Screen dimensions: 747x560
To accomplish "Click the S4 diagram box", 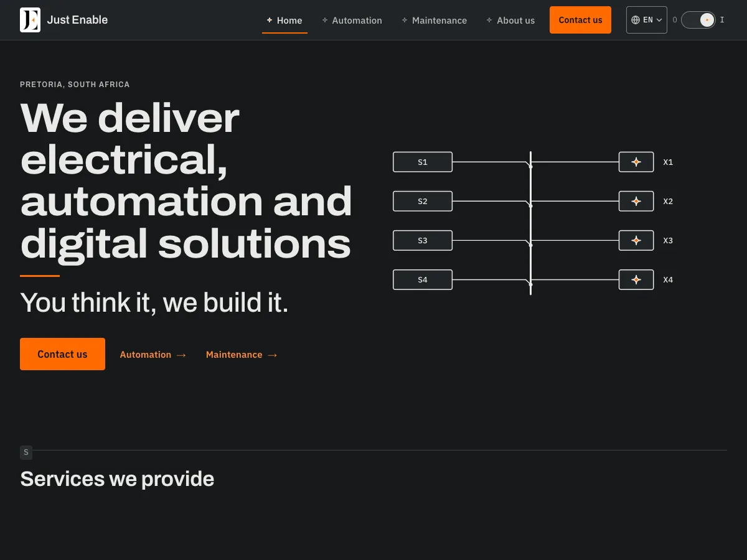I will pyautogui.click(x=423, y=279).
